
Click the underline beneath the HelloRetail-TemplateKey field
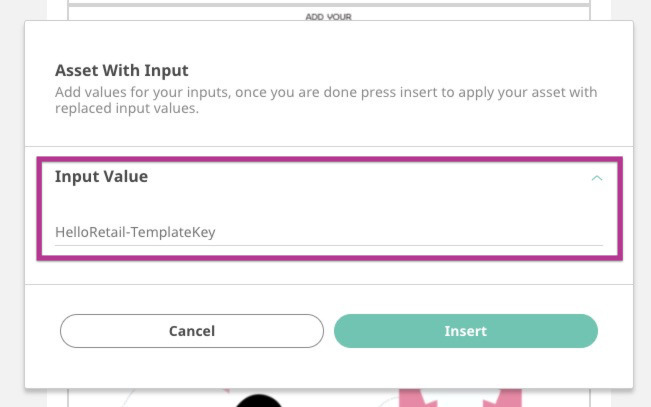[x=328, y=245]
